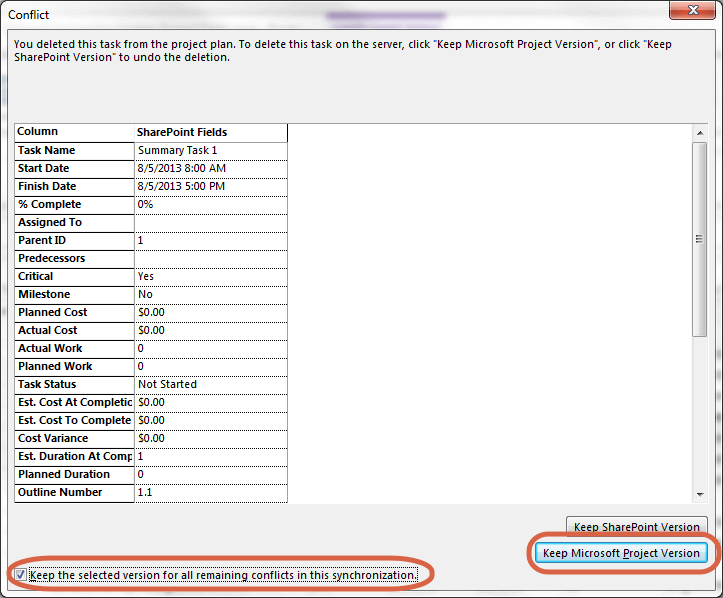Click the '8/5/2013 8:00 AM' value

click(x=182, y=168)
